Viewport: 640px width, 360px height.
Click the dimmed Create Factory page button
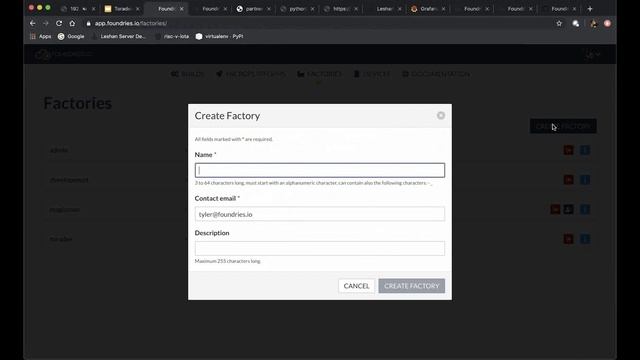pos(563,126)
